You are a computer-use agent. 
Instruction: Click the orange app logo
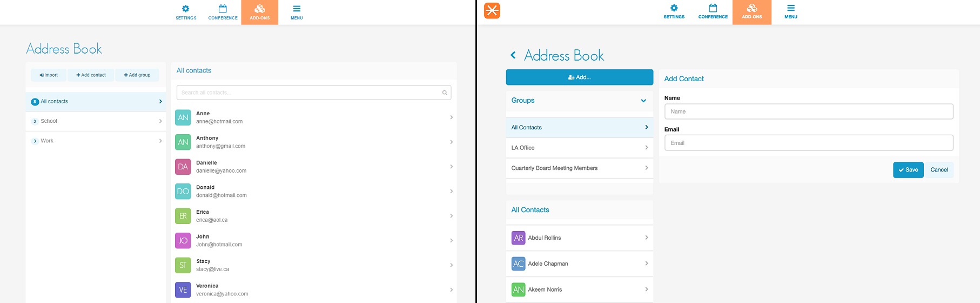(x=492, y=11)
